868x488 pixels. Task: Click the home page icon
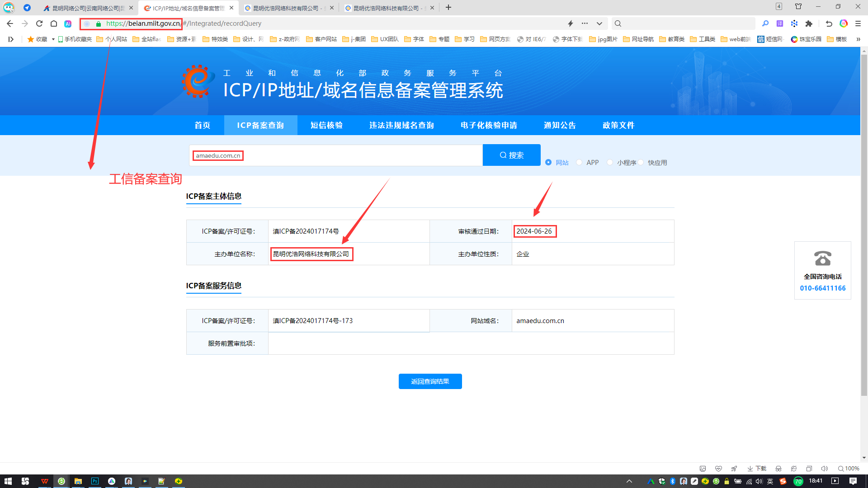tap(54, 23)
